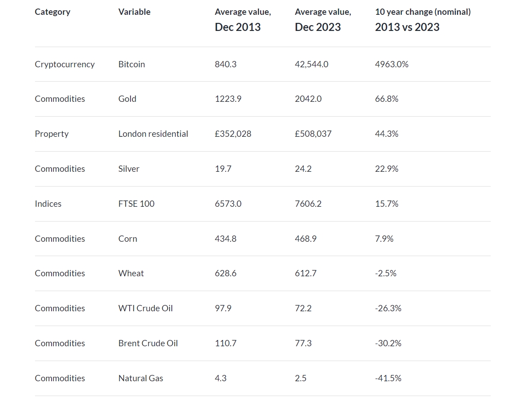Screen dimensions: 532x405
Task: Click the Variable column header
Action: (134, 12)
